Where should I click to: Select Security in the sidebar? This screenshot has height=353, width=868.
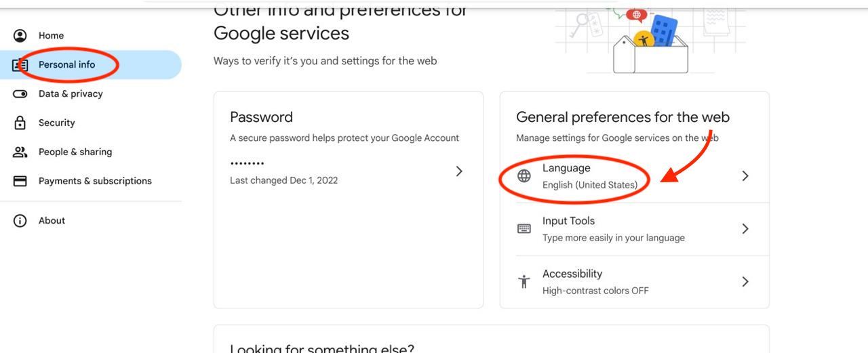56,123
